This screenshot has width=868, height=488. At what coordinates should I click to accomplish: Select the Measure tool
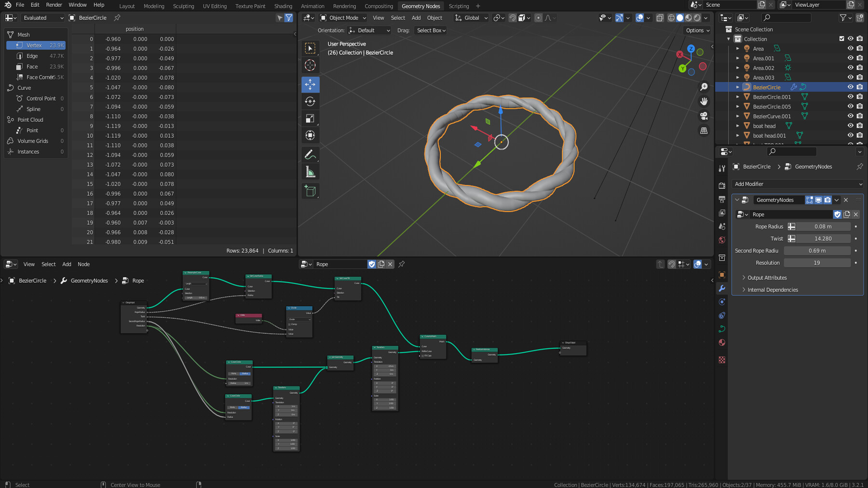coord(310,171)
